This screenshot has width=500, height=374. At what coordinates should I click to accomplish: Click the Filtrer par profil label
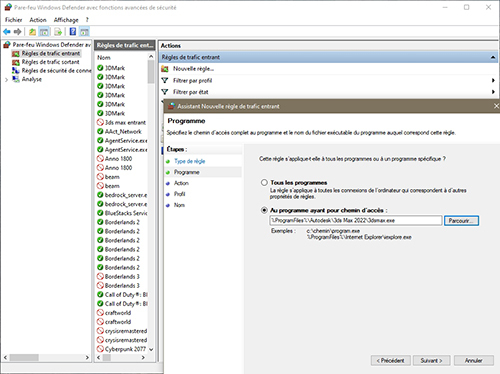(192, 80)
